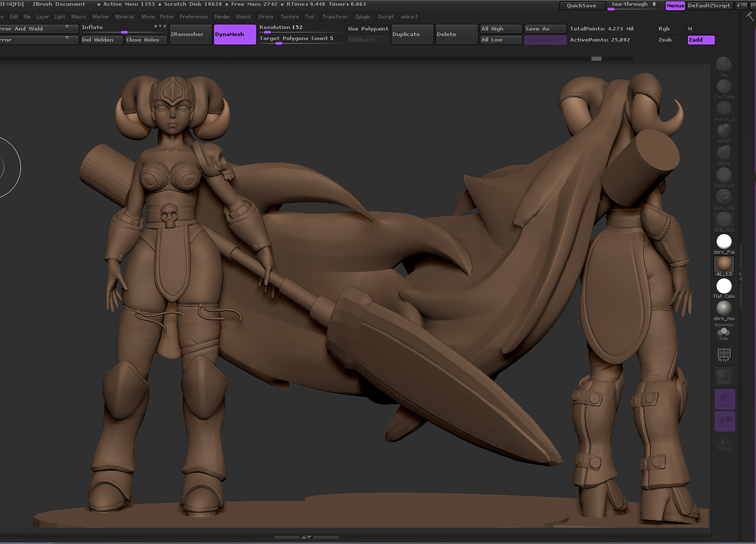The height and width of the screenshot is (544, 756).
Task: Open the Zplugin menu
Action: pyautogui.click(x=363, y=16)
